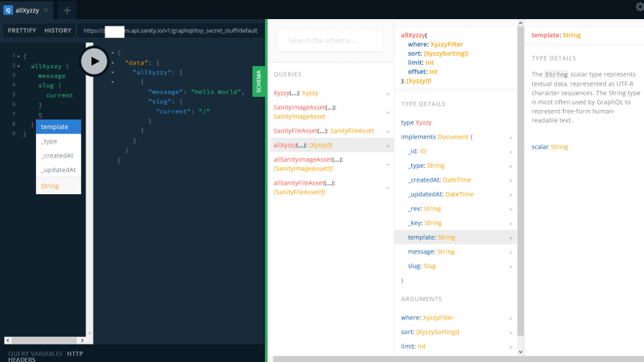Image resolution: width=644 pixels, height=362 pixels.
Task: Open the limit: Int argument row
Action: [455, 347]
